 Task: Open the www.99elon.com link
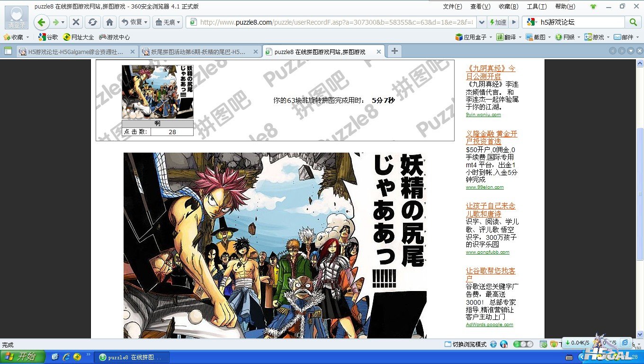[484, 187]
